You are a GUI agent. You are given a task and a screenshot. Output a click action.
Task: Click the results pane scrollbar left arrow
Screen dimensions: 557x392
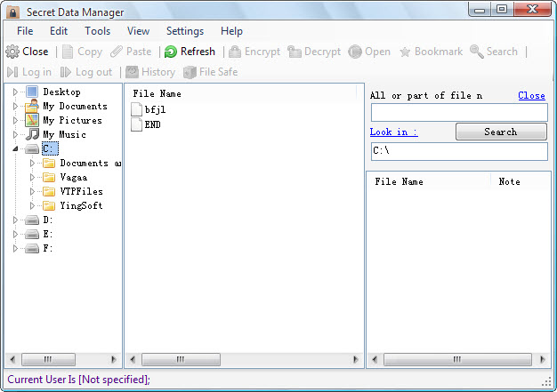(x=375, y=359)
